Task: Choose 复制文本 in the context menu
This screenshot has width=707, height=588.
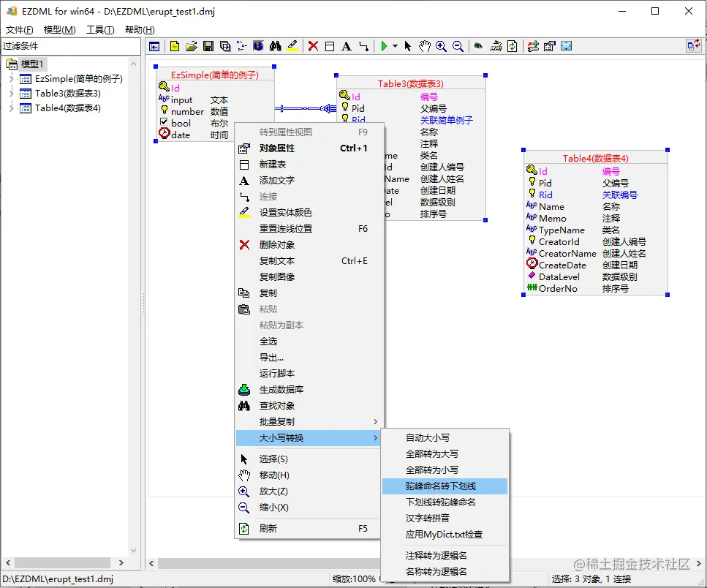Action: pyautogui.click(x=309, y=261)
